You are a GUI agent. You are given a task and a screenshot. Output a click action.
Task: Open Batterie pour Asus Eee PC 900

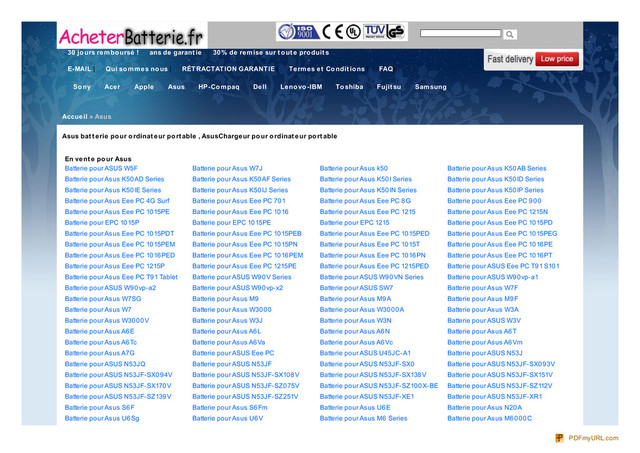coord(494,201)
